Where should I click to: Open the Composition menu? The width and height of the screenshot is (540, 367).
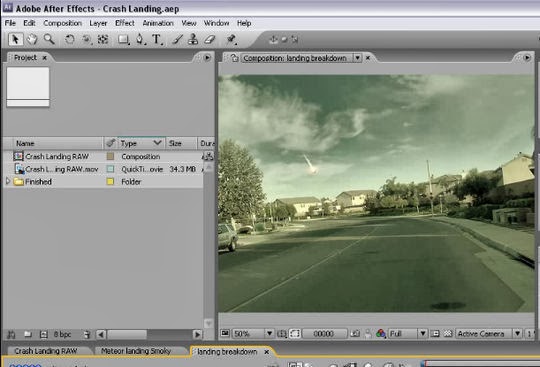pyautogui.click(x=62, y=23)
